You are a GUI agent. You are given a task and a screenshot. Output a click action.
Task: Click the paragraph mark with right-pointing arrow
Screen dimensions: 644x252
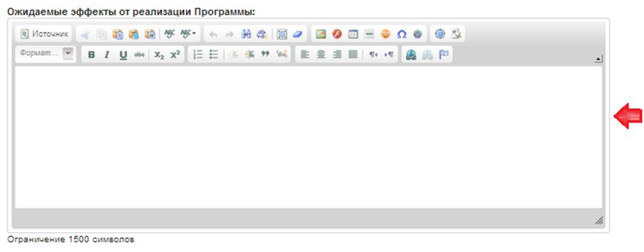click(x=389, y=55)
